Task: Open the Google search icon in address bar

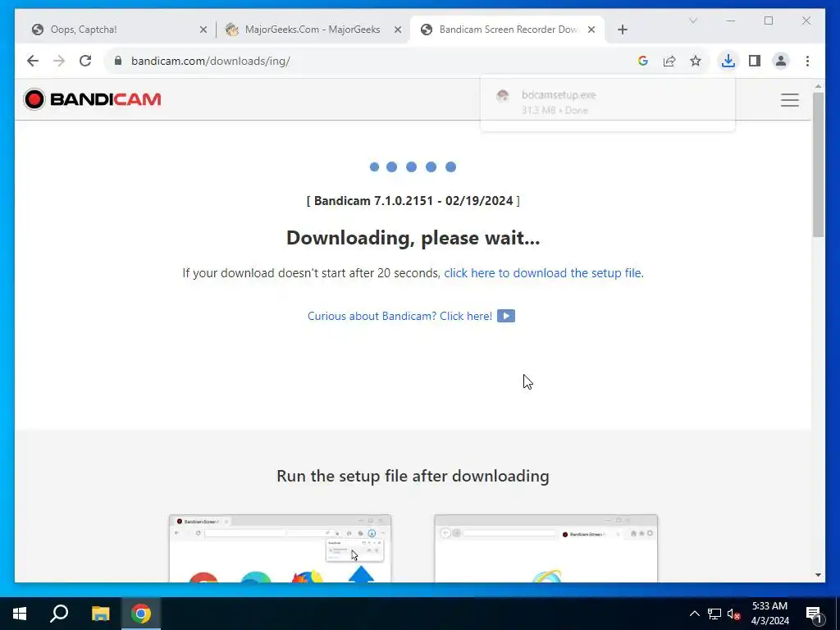Action: [643, 61]
